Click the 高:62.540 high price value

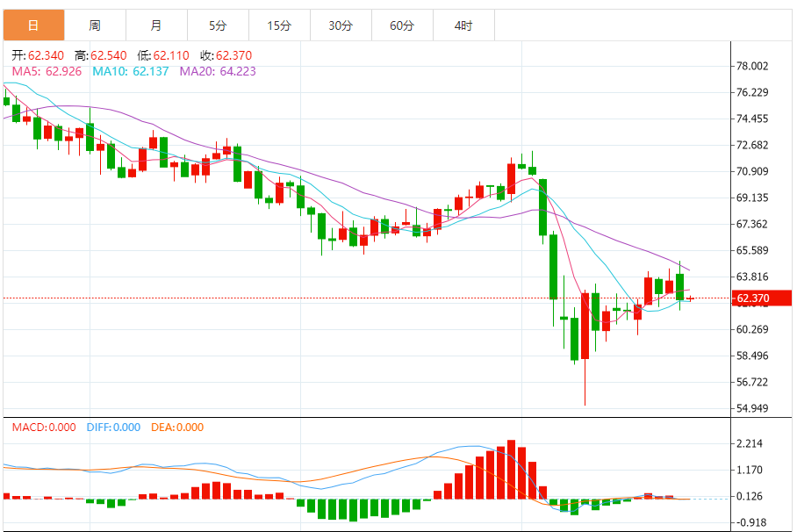point(101,55)
